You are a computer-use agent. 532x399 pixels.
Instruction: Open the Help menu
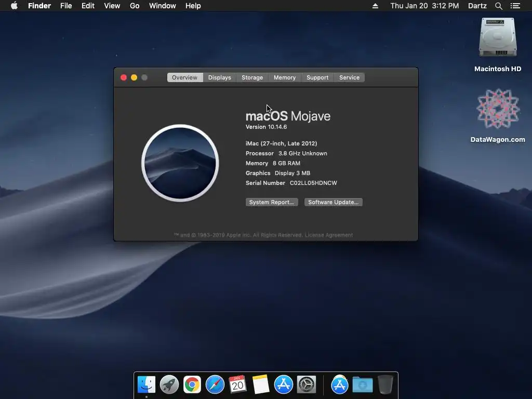[x=193, y=6]
